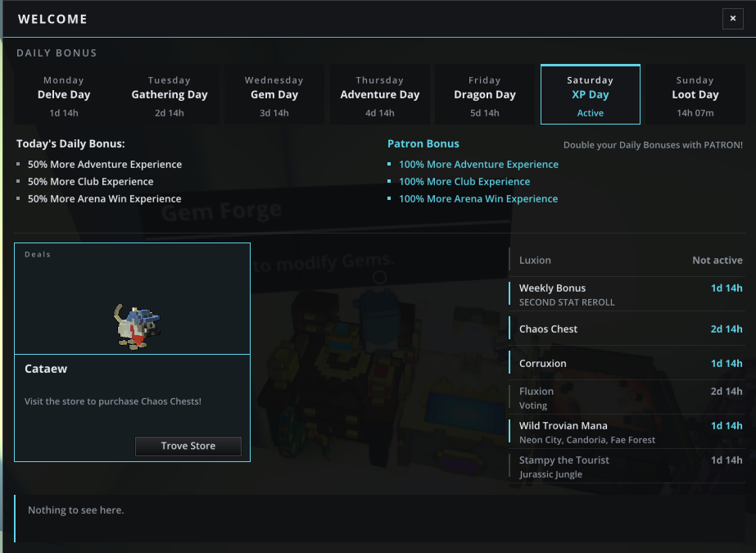756x553 pixels.
Task: Click the Cataew deal image
Action: click(x=138, y=326)
